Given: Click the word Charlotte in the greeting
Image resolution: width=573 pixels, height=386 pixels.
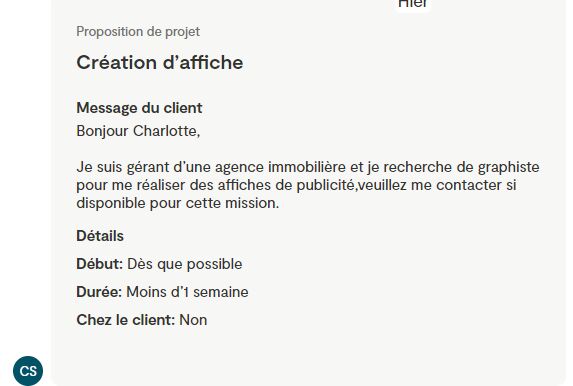Looking at the screenshot, I should pyautogui.click(x=166, y=131).
